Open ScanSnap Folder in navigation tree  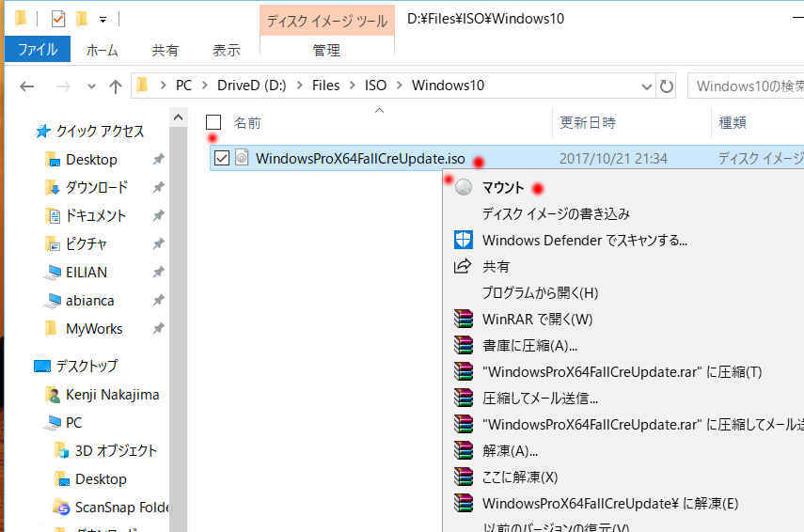click(122, 507)
